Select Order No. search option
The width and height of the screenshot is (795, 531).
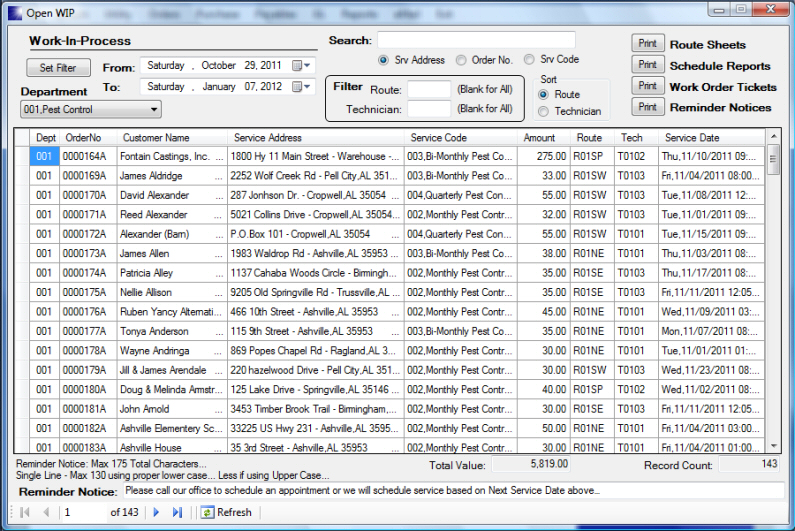[461, 60]
